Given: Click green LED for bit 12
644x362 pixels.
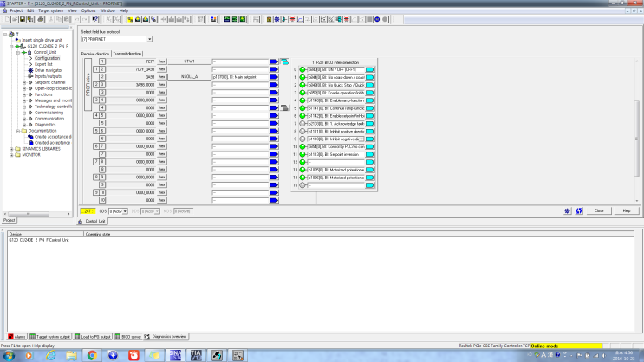Looking at the screenshot, I should click(302, 162).
